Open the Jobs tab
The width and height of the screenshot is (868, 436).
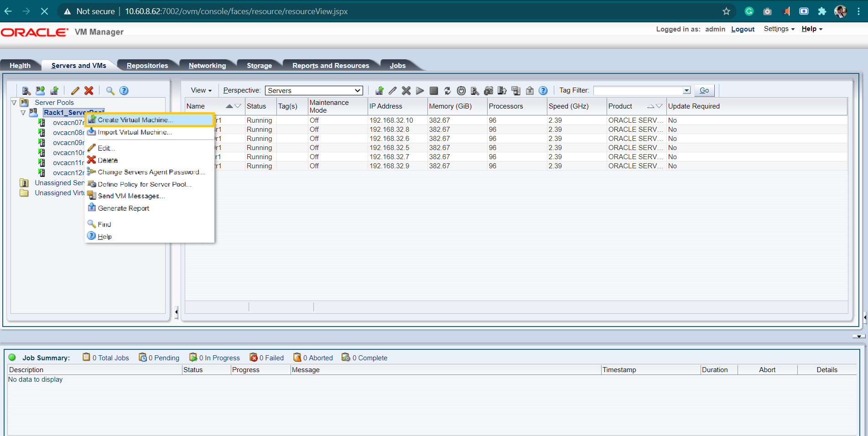tap(398, 66)
